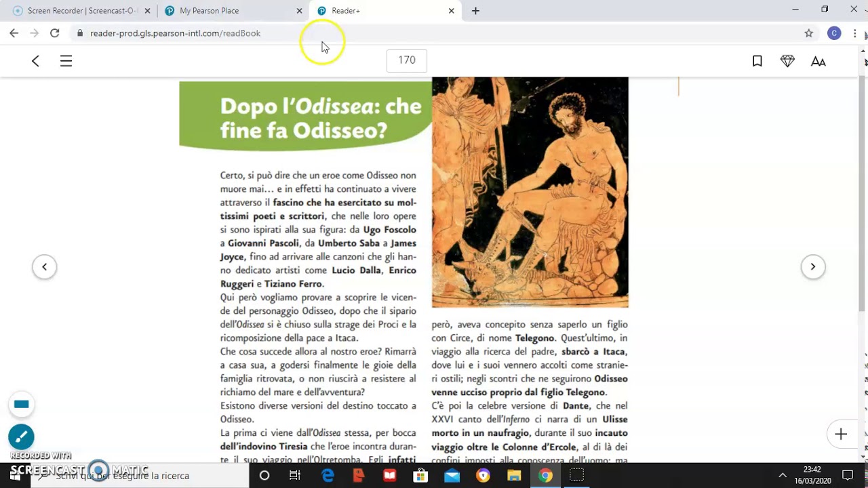The width and height of the screenshot is (868, 488).
Task: Click the bold word 'Telegono' after 'di nome'
Action: pos(535,338)
